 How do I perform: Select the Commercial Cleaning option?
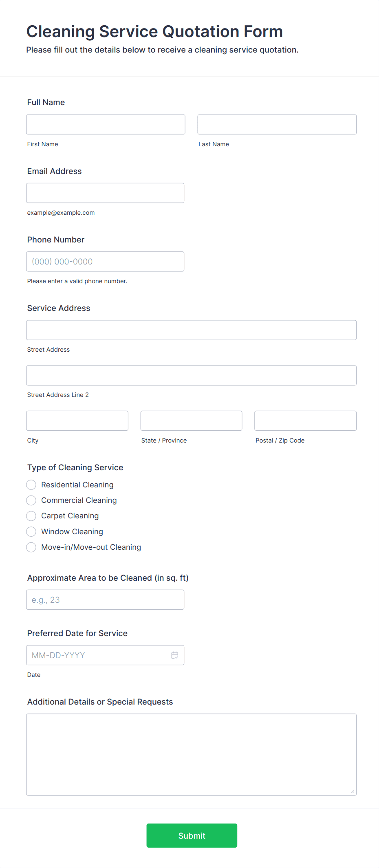pyautogui.click(x=31, y=500)
